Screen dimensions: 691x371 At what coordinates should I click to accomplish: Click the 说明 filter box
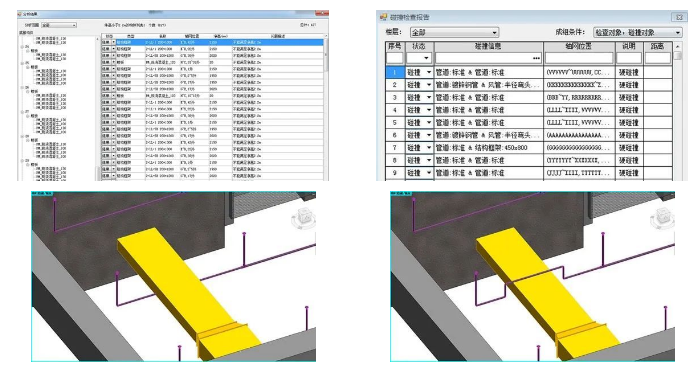[629, 58]
